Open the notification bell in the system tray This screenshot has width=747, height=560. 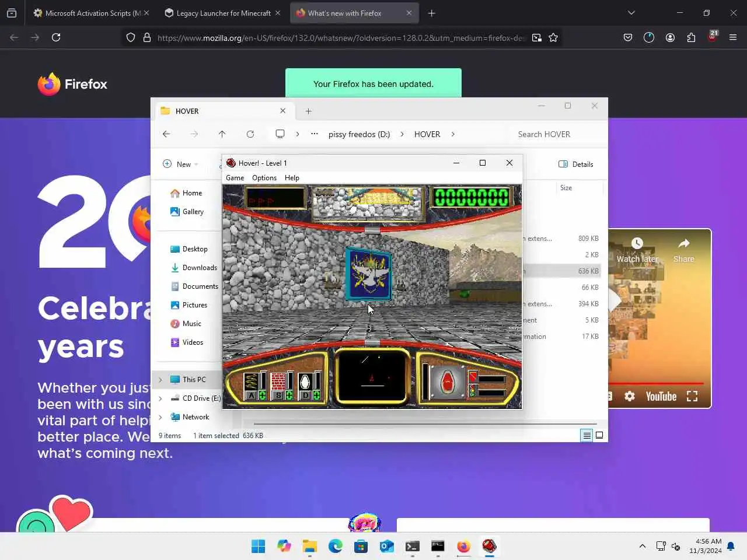(731, 546)
